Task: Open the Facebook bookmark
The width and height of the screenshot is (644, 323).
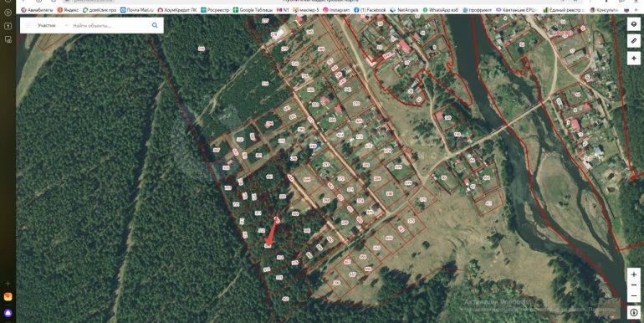Action: pos(370,10)
